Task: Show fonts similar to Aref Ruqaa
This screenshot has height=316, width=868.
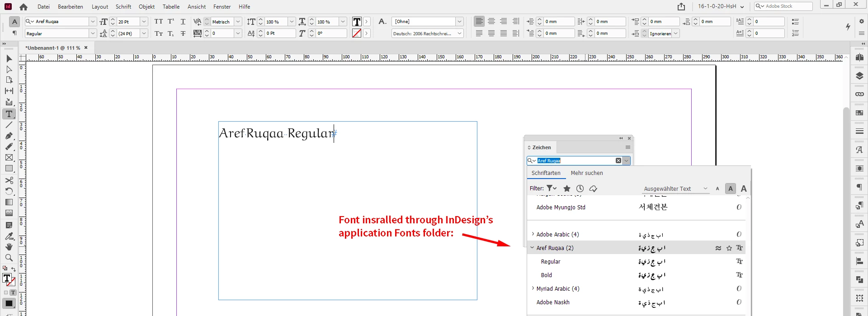Action: coord(718,248)
